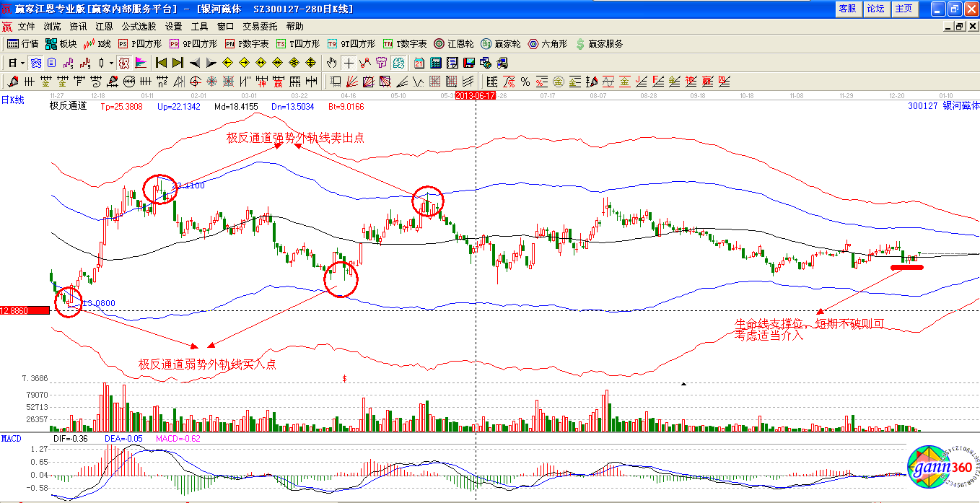The image size is (980, 503).
Task: Select the hand pan tool
Action: coord(332,63)
